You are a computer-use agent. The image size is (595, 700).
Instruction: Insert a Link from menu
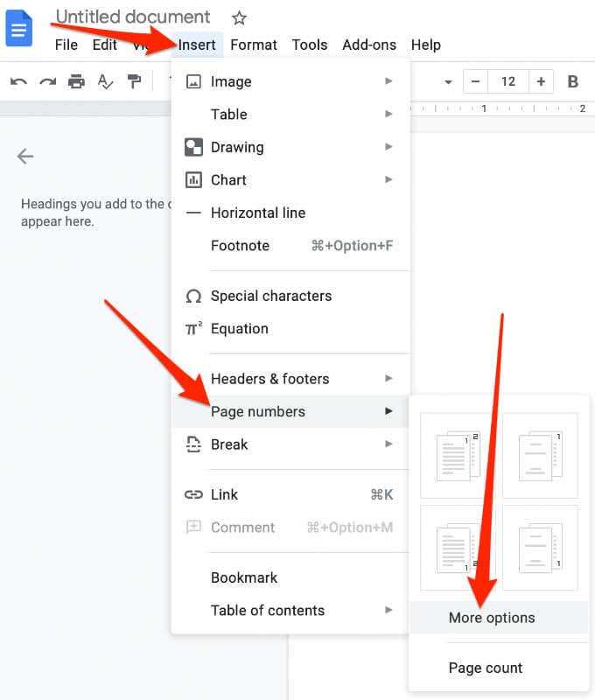(x=290, y=494)
